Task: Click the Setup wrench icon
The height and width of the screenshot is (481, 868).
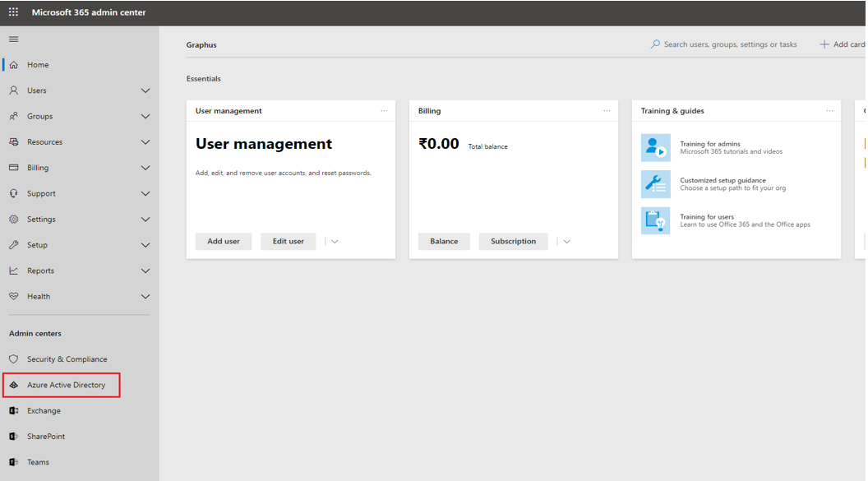Action: [14, 245]
